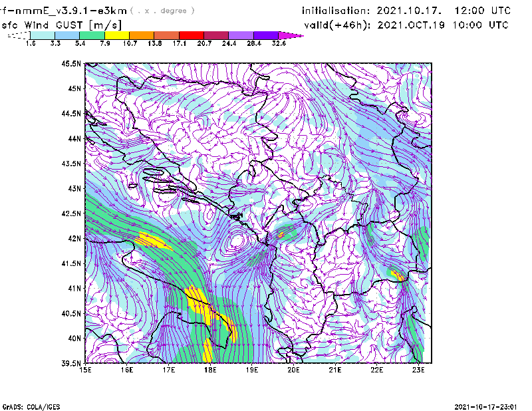Click the "initialisation: 2021.10.17." text
This screenshot has height=411, width=532.
coord(372,11)
